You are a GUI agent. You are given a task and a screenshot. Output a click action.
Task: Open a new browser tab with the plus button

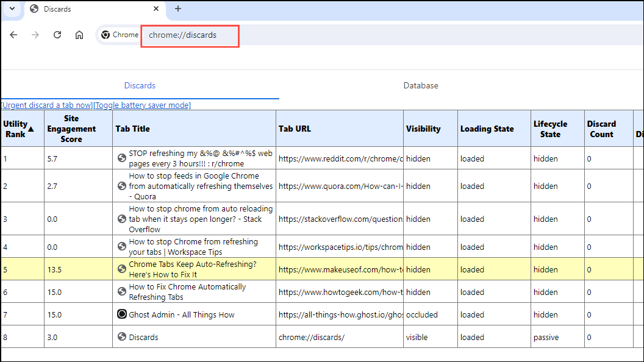[x=177, y=9]
